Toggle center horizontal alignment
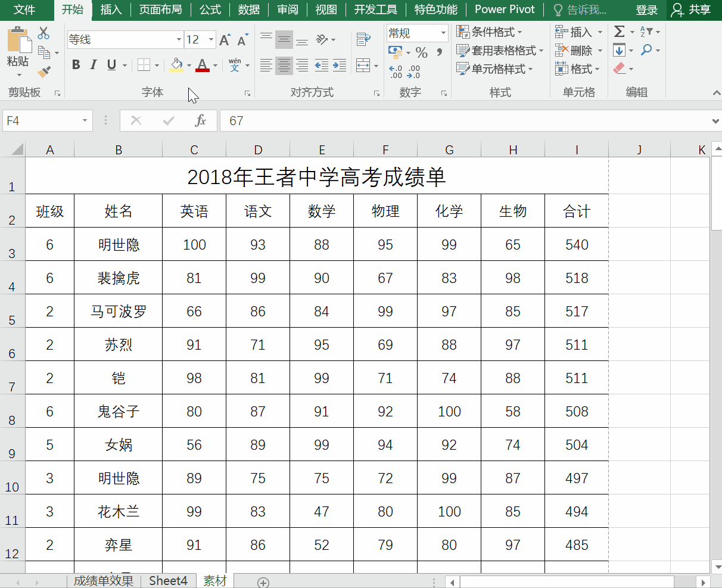 (x=284, y=66)
